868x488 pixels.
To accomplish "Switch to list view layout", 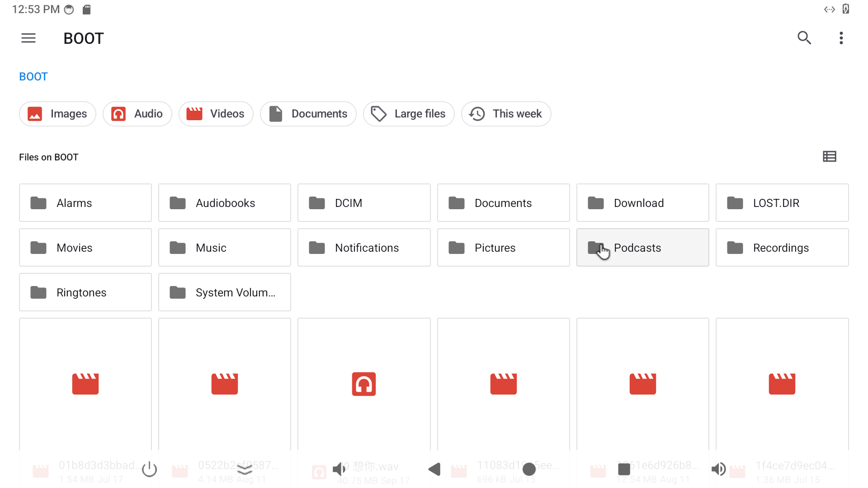I will [829, 157].
